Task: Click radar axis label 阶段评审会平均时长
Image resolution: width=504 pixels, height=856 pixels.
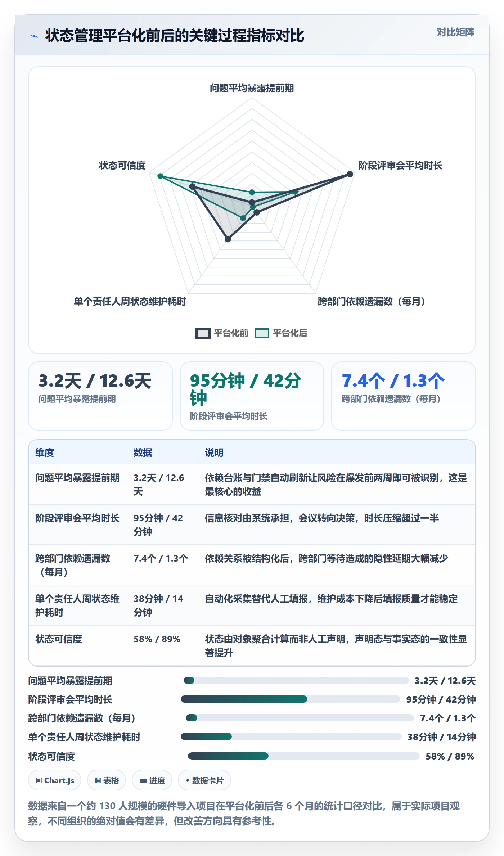Action: 400,165
